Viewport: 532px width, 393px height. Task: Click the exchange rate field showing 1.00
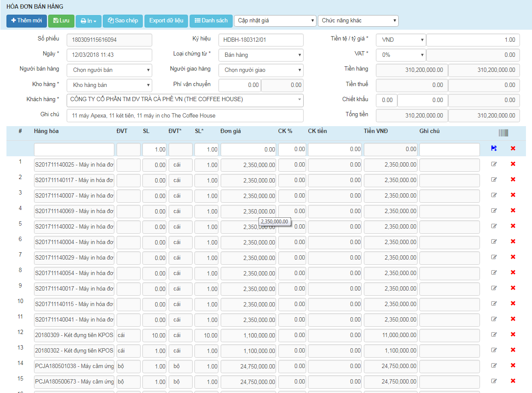coord(473,40)
